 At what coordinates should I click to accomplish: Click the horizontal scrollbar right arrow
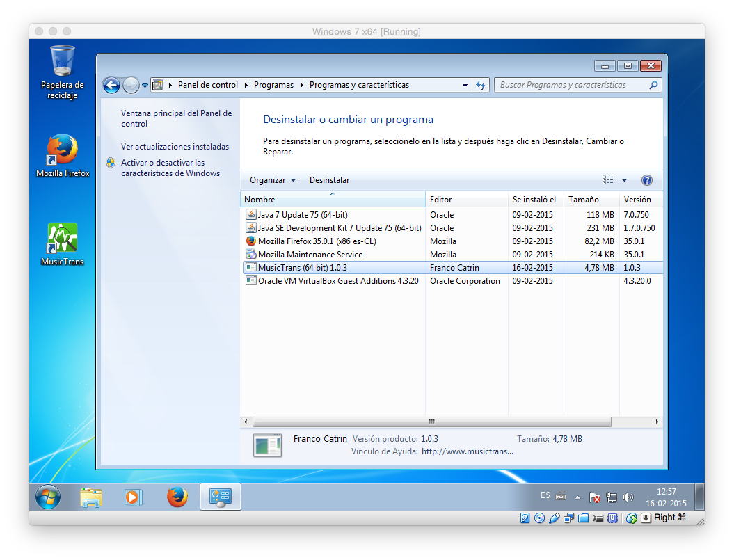(657, 422)
